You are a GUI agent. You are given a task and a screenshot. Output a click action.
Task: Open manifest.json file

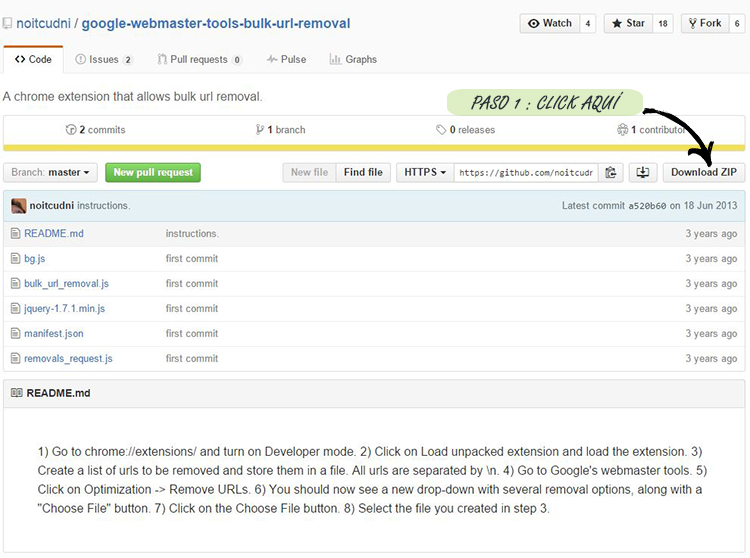tap(54, 333)
